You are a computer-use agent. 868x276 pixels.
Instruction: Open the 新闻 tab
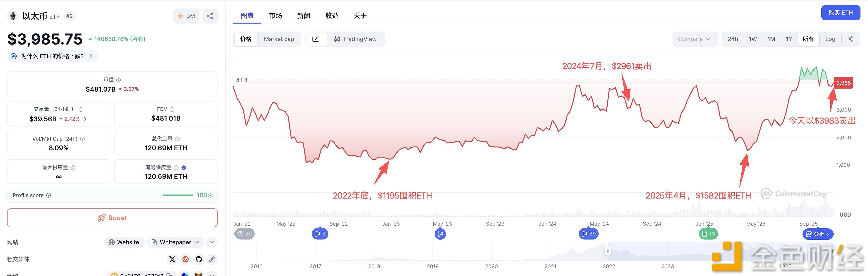click(x=303, y=16)
